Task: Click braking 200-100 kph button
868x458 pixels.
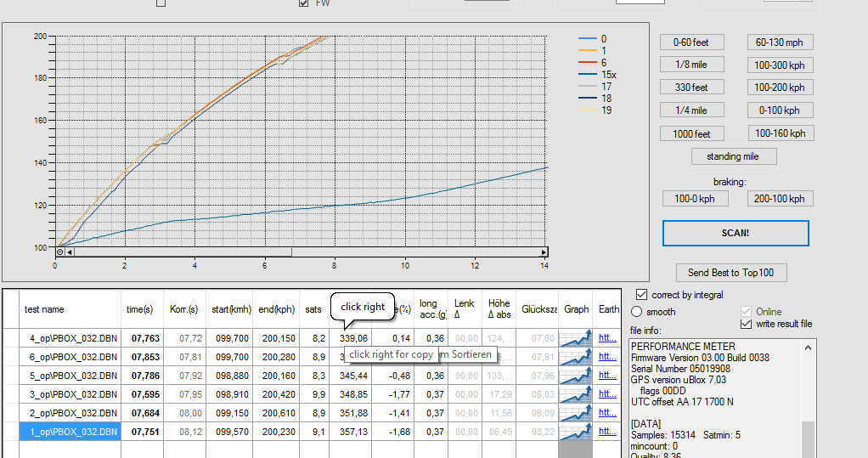Action: pos(780,198)
